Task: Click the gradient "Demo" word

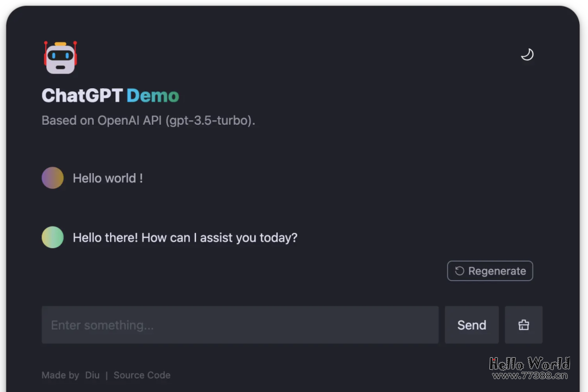Action: [152, 96]
